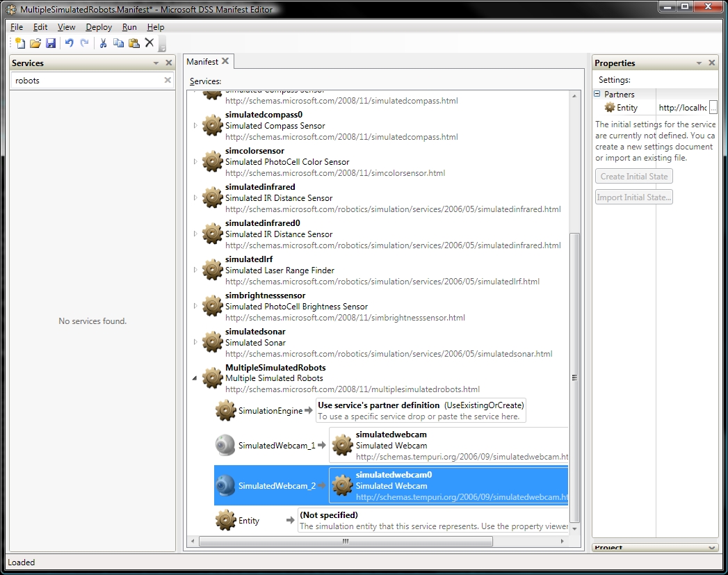
Task: Open the Help menu
Action: point(156,27)
